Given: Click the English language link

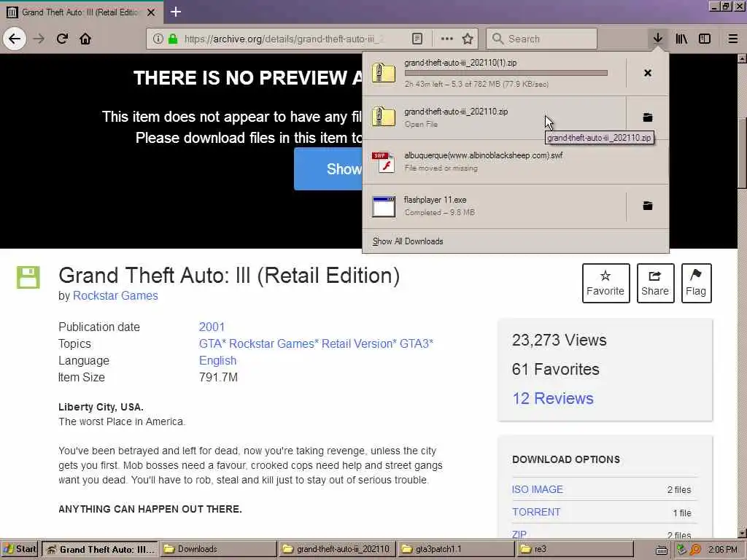Looking at the screenshot, I should coord(217,360).
